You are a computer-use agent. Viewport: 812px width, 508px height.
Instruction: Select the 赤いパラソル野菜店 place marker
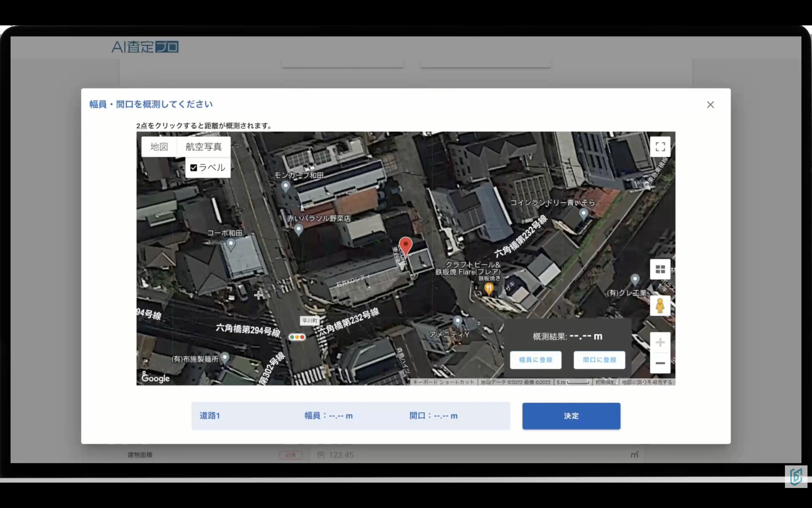coord(298,230)
